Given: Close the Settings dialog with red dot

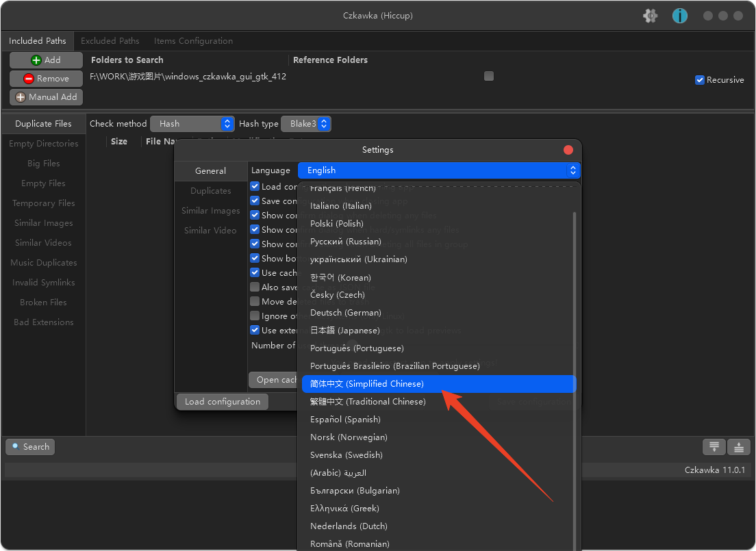Looking at the screenshot, I should (x=568, y=150).
